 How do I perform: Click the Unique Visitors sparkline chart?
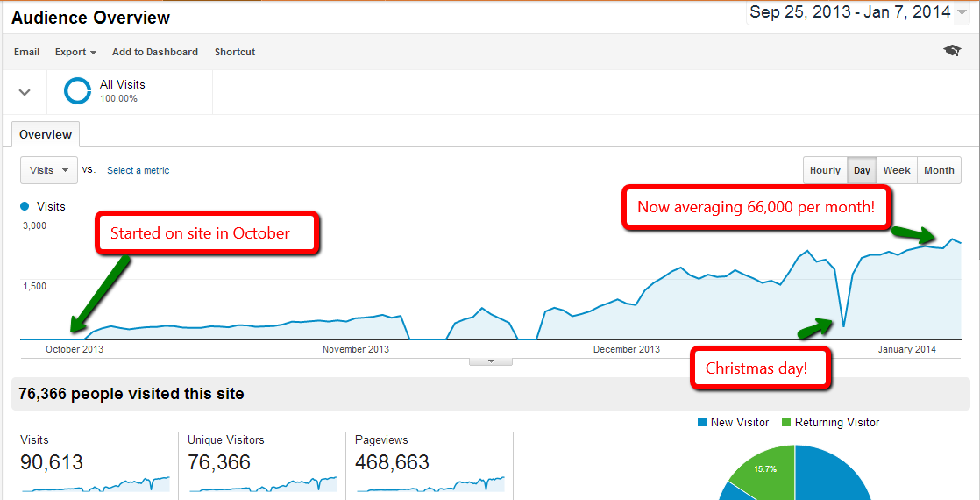(262, 482)
